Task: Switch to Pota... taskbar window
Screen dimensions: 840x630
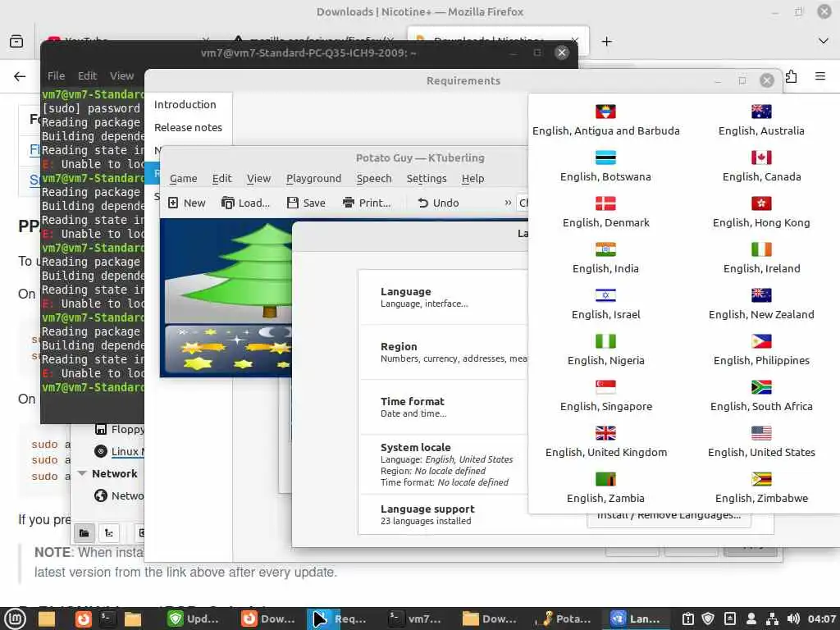Action: click(565, 619)
